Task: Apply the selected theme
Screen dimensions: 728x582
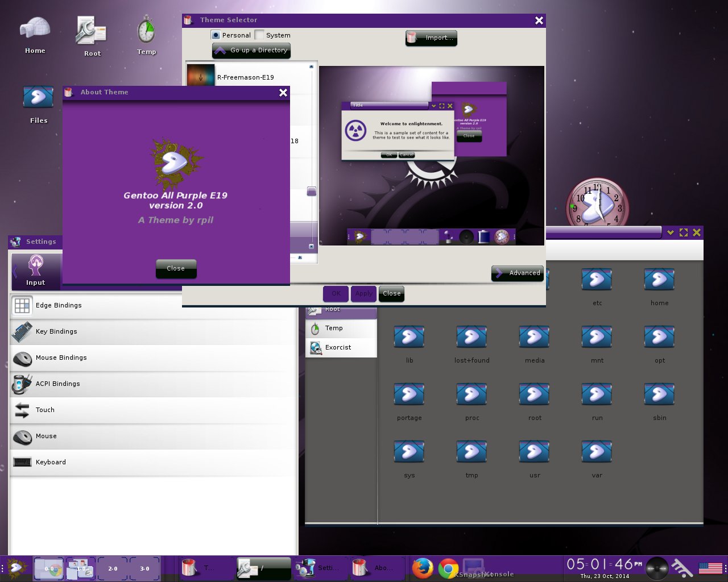Action: point(363,294)
